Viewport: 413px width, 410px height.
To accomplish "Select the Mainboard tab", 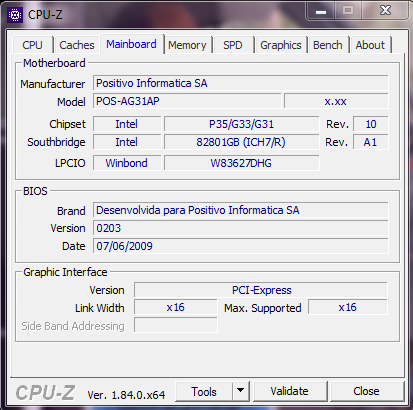I will point(131,44).
